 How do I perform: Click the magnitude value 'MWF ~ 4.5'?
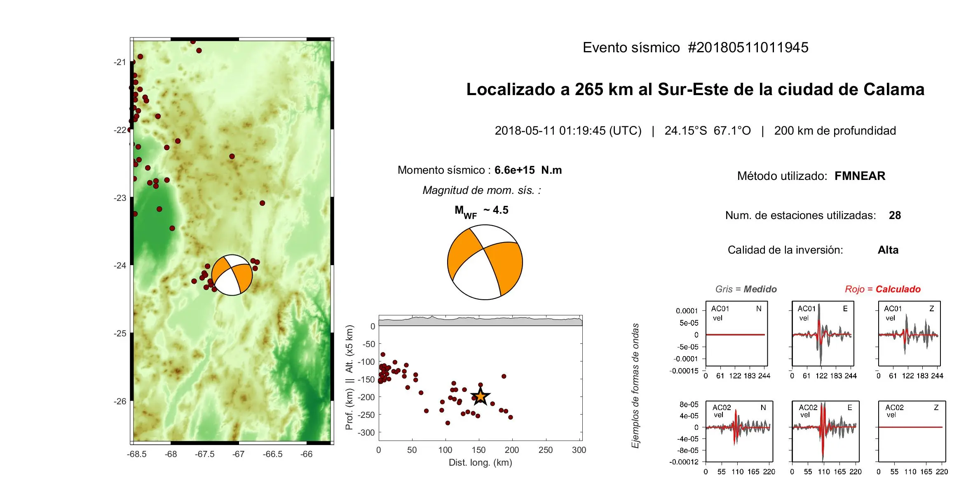(481, 212)
